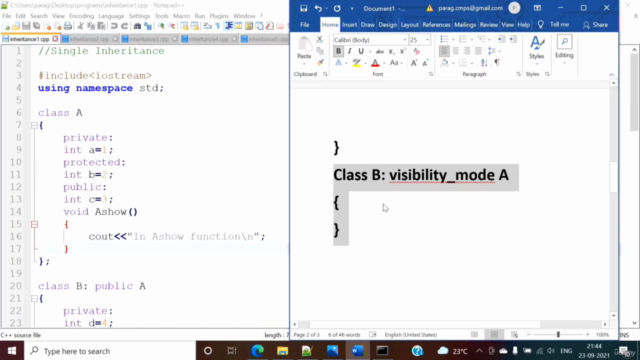Click Decrease Font Size icon in Word
This screenshot has width=640, height=360.
(425, 63)
